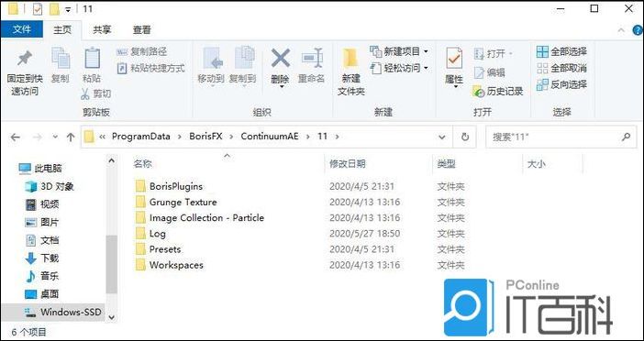The image size is (644, 341).
Task: Click BorisFX in the address path
Action: coord(205,137)
